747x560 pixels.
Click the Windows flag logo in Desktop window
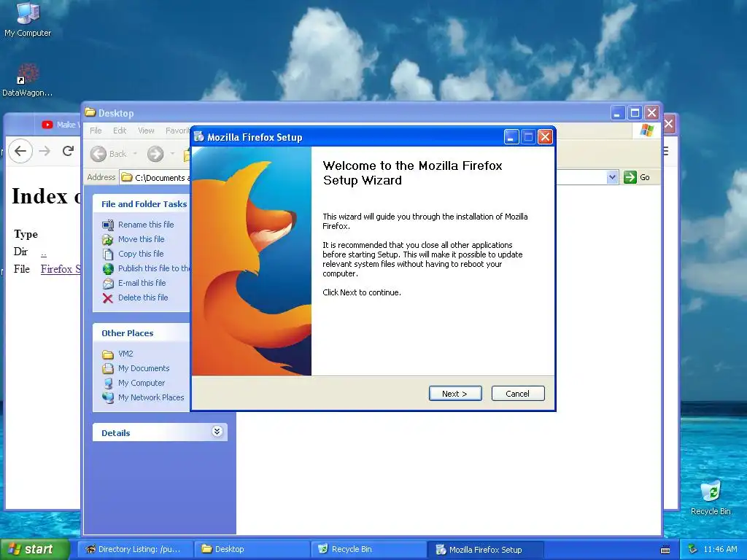coord(646,130)
